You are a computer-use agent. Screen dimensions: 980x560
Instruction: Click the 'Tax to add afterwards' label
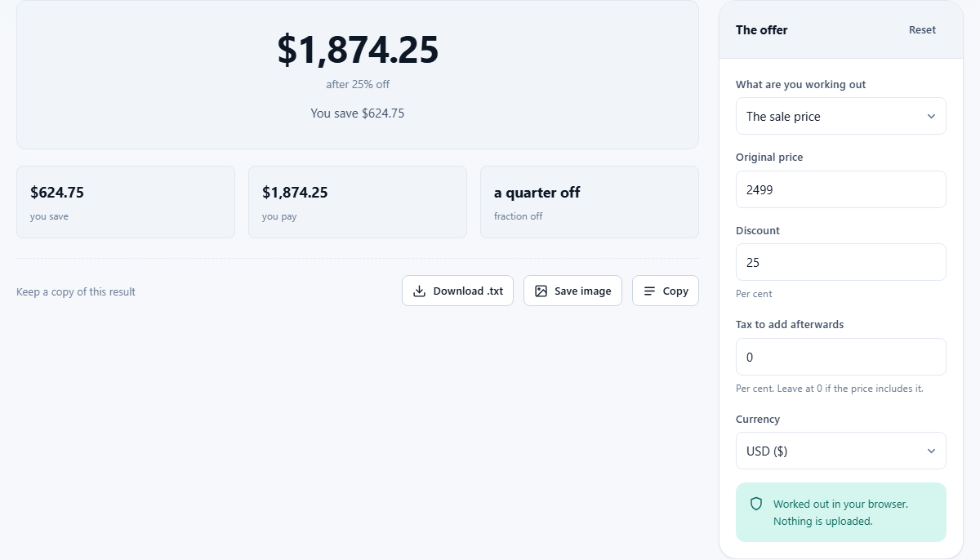pyautogui.click(x=790, y=325)
